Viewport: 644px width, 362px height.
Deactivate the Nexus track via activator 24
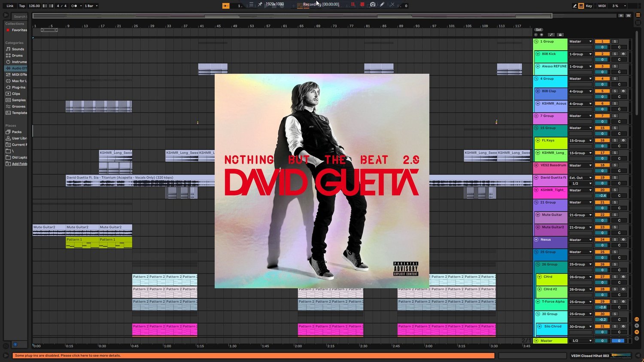tap(602, 240)
